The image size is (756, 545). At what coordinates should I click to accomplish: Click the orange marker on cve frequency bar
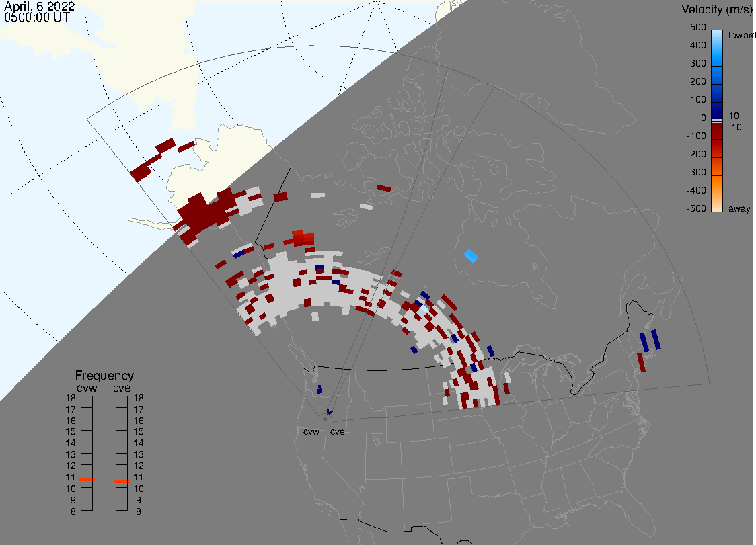(122, 480)
